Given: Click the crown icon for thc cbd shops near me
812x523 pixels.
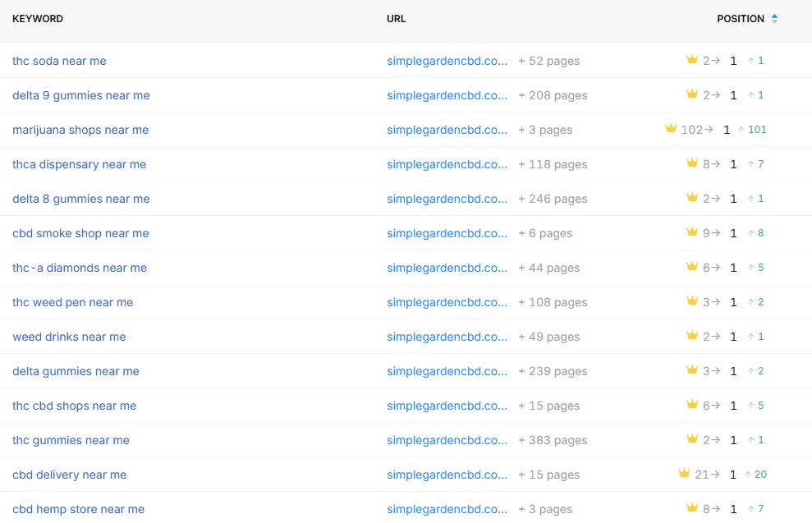Looking at the screenshot, I should pos(692,404).
